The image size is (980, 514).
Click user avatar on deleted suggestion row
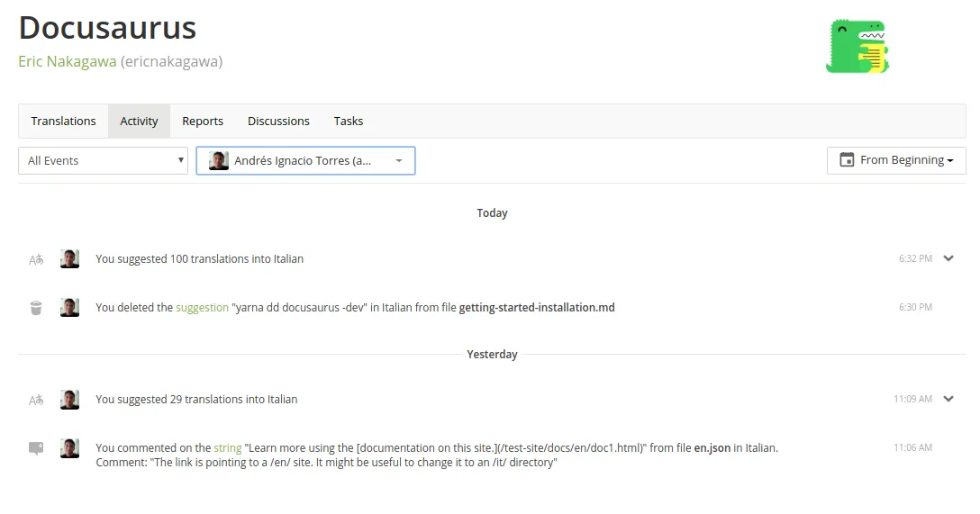click(x=69, y=307)
